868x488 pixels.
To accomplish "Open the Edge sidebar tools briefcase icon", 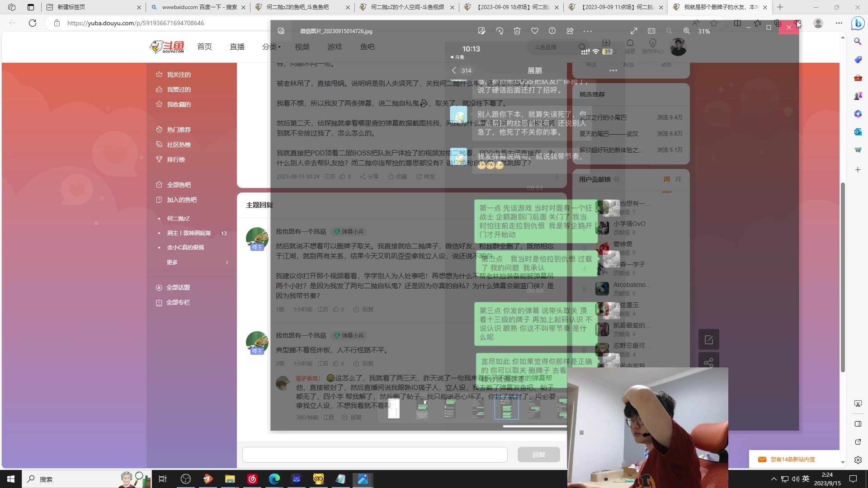I will (858, 78).
